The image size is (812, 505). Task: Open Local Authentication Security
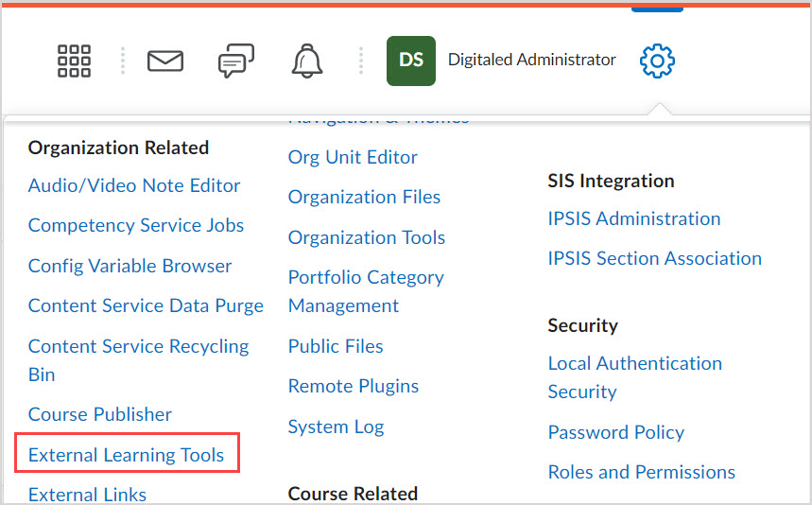click(635, 377)
